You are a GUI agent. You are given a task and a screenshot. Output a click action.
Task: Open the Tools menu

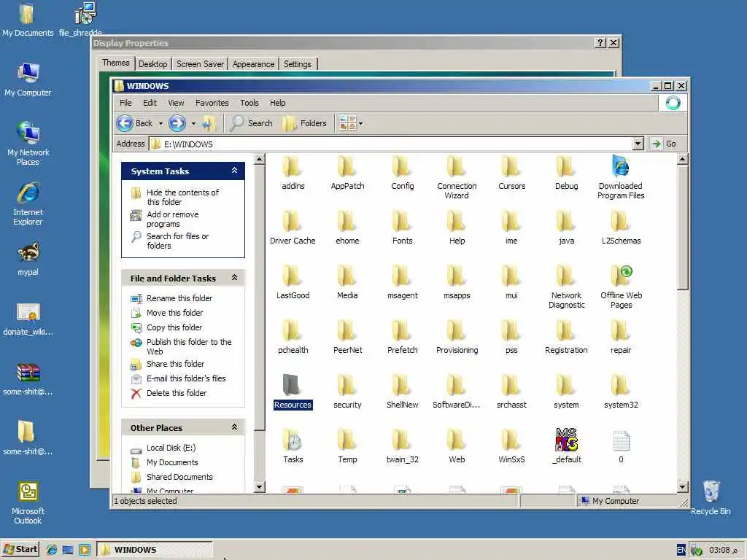249,103
